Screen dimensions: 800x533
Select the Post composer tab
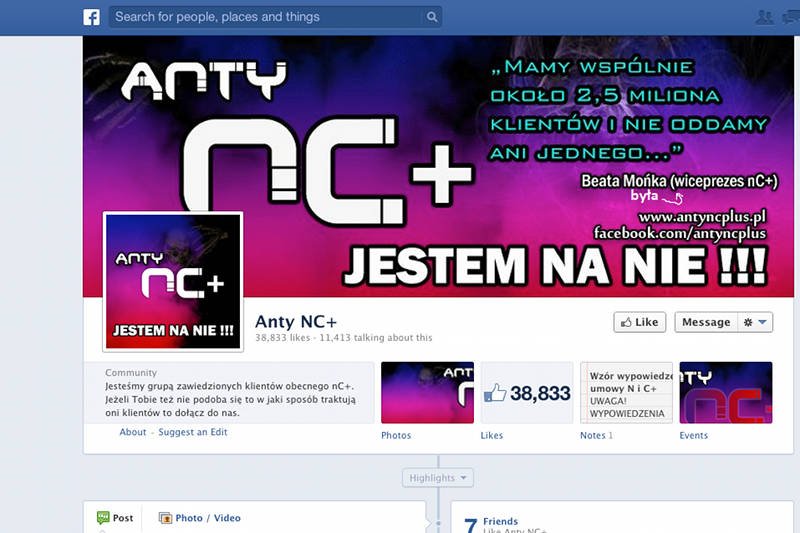[115, 518]
